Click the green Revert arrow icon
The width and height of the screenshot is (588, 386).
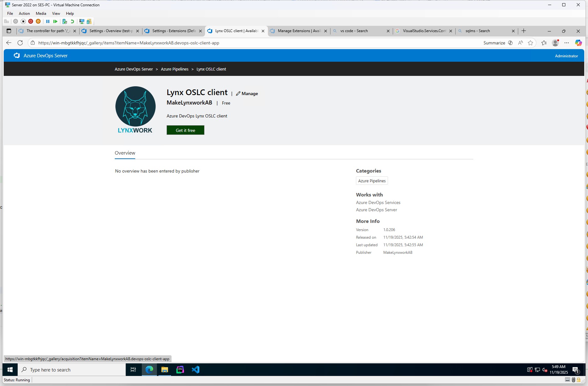click(x=72, y=21)
